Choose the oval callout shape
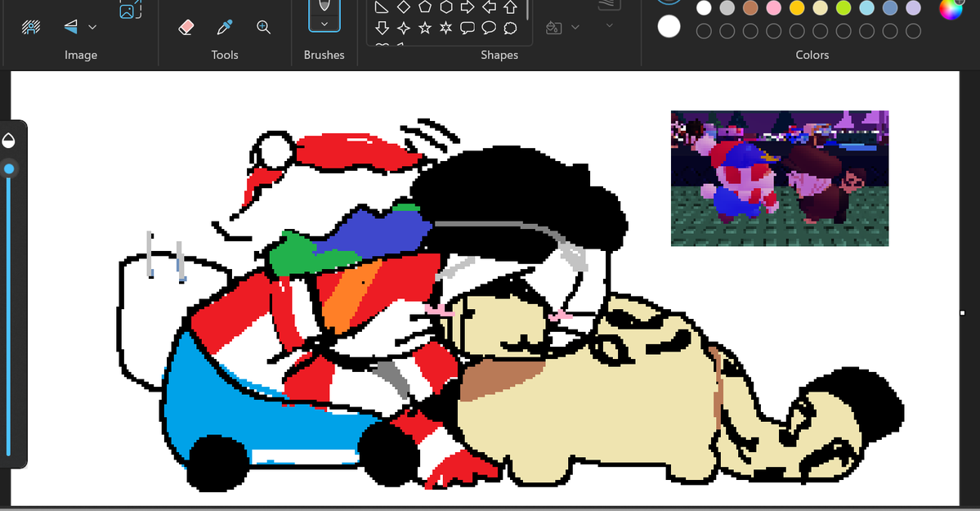This screenshot has height=511, width=980. pos(489,28)
